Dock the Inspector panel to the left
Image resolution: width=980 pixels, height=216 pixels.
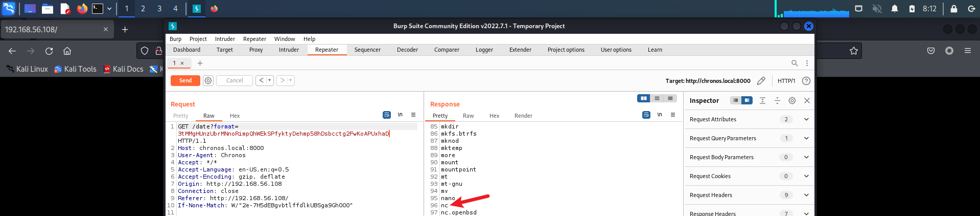tap(736, 100)
